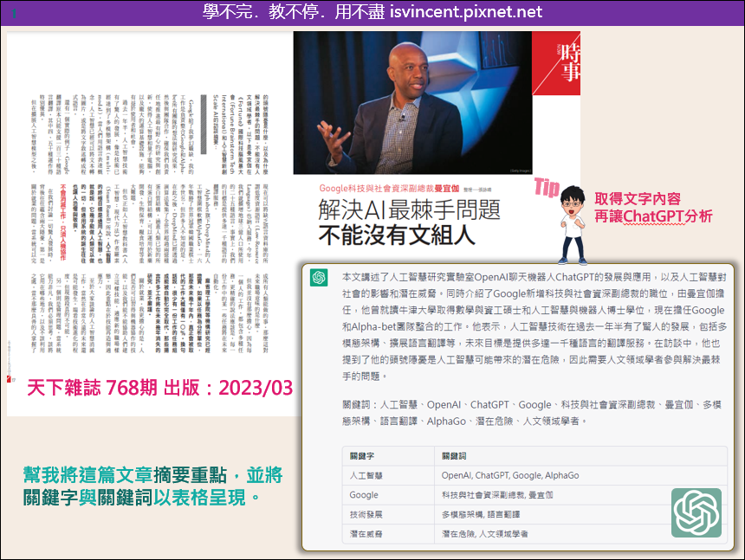Click the prompt text 幫我將這篇文章摘要重點

[x=125, y=474]
